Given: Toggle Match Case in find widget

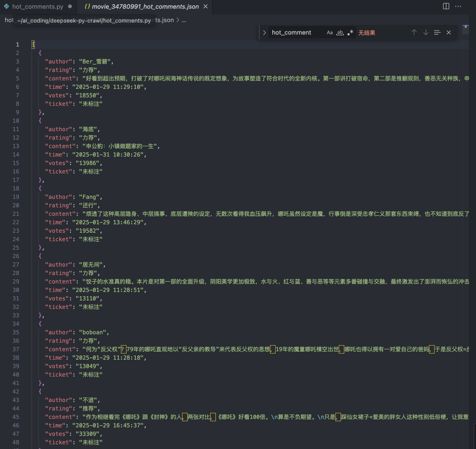Looking at the screenshot, I should pyautogui.click(x=329, y=32).
